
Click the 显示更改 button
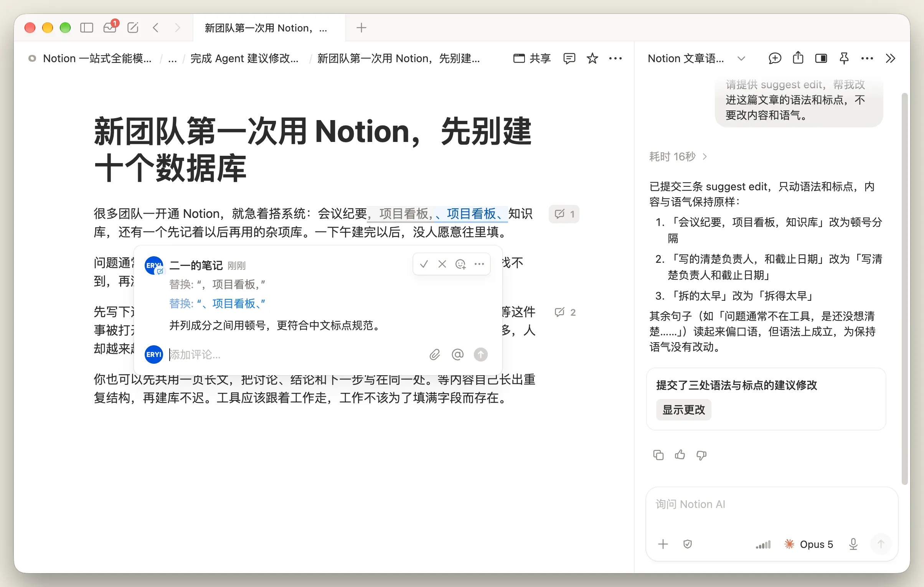click(683, 410)
